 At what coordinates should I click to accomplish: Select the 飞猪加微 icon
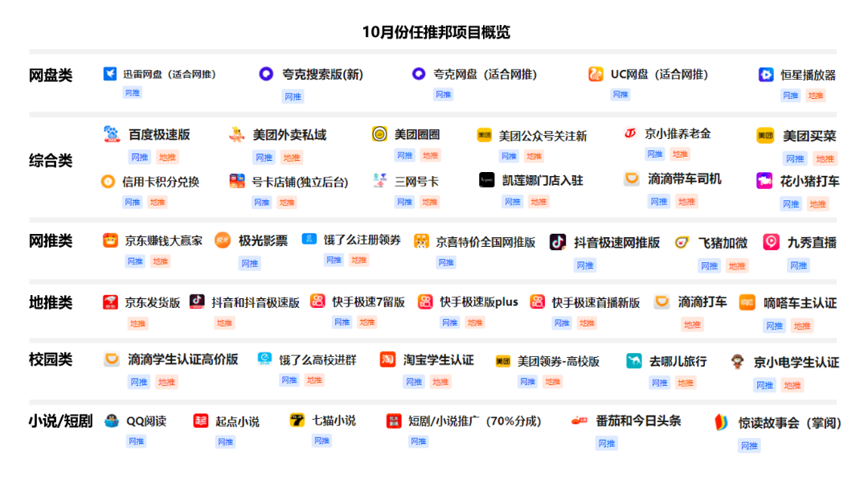click(682, 243)
